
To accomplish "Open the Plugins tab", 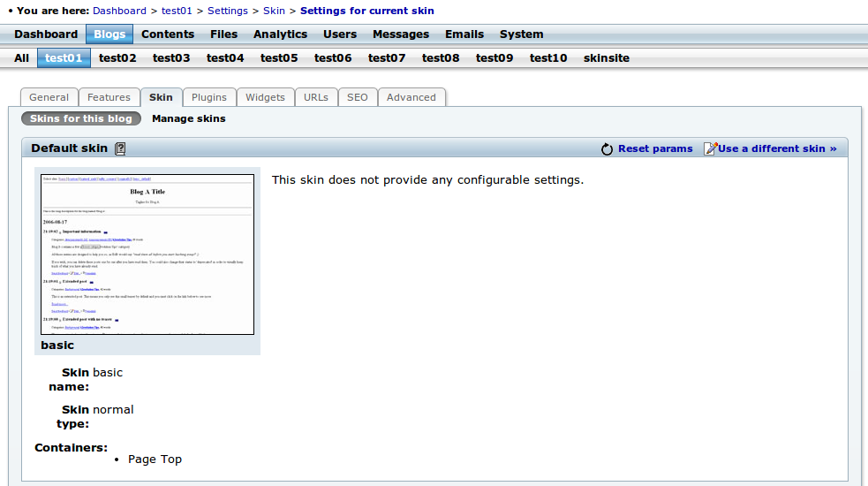I will click(208, 97).
